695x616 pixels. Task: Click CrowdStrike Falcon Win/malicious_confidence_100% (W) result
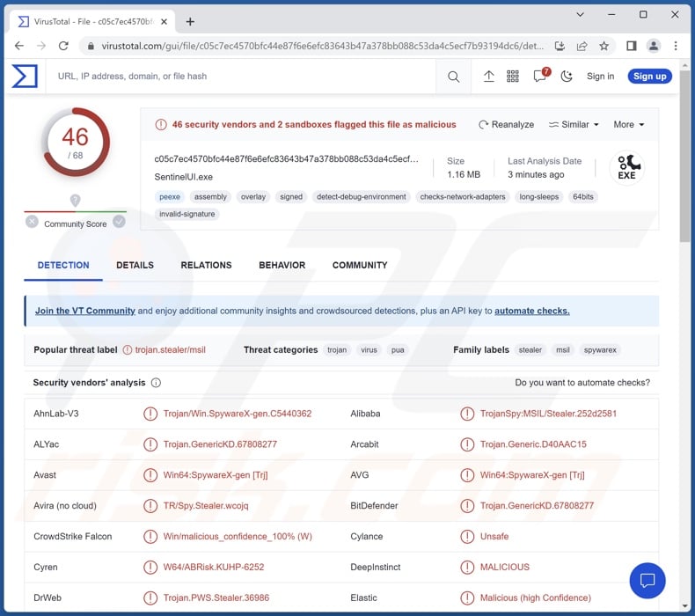(x=238, y=537)
